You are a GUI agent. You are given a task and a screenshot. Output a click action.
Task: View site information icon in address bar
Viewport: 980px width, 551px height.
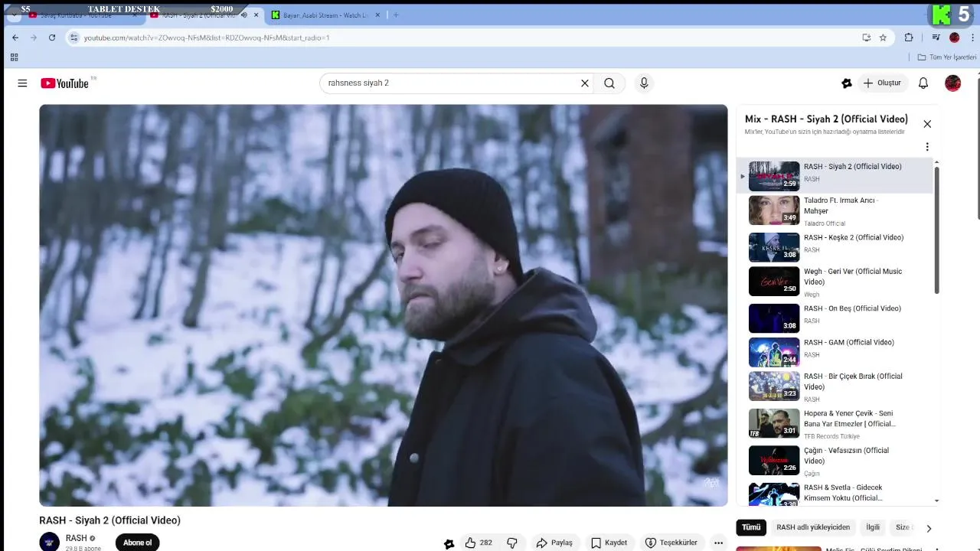[73, 37]
